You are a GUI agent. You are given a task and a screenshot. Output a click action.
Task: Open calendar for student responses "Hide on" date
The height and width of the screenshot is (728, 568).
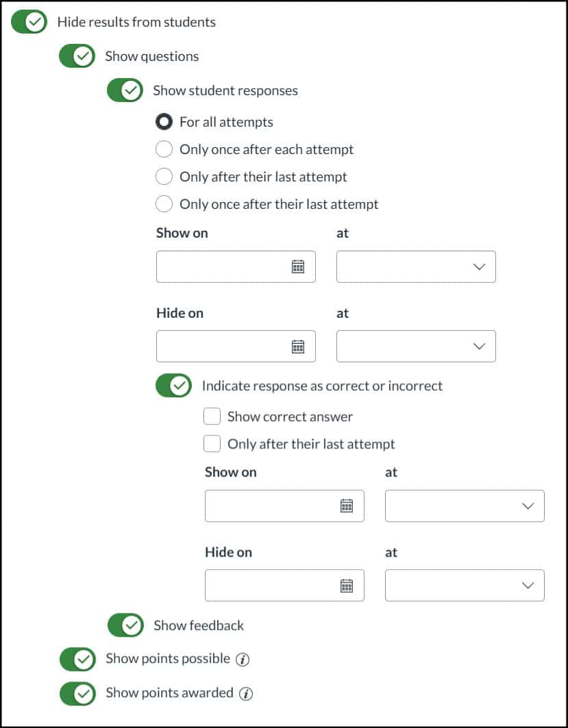(x=298, y=347)
